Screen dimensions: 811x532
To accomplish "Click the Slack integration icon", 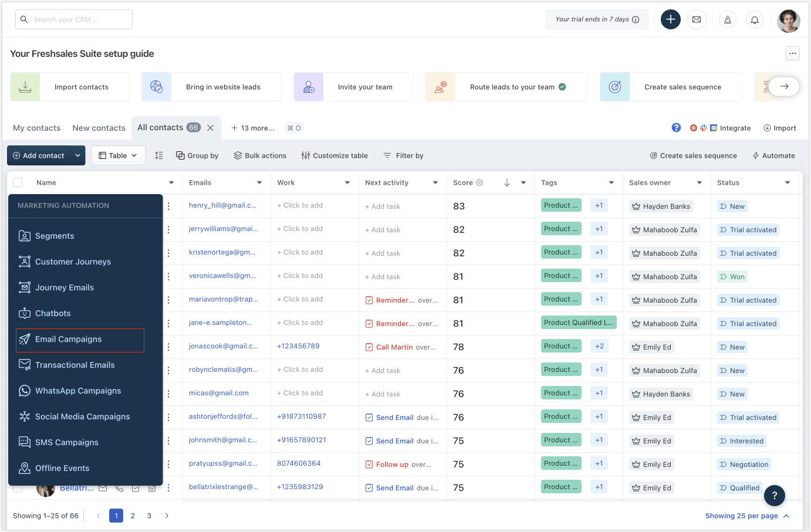I will tap(703, 127).
